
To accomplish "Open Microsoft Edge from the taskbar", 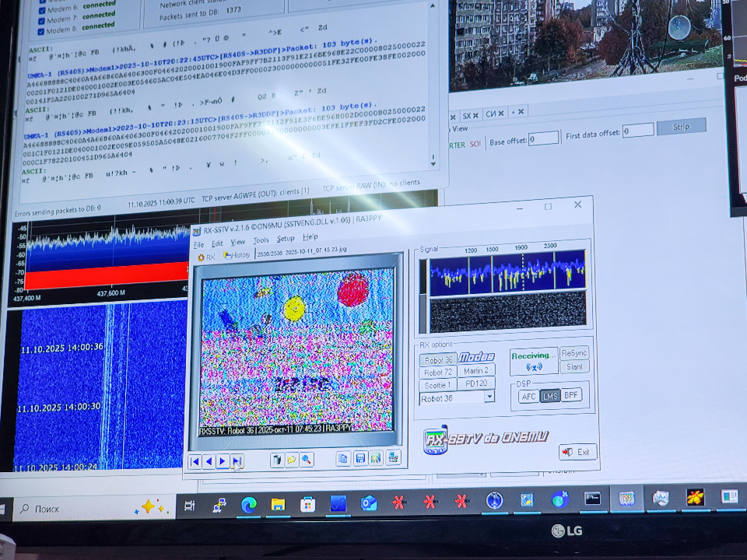I will tap(248, 504).
